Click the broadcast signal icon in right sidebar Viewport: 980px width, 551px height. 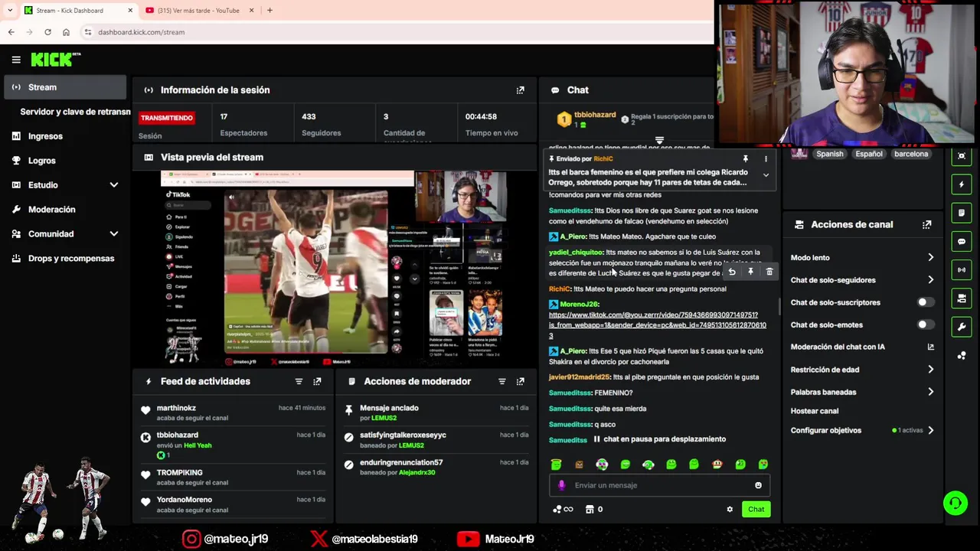pyautogui.click(x=962, y=270)
